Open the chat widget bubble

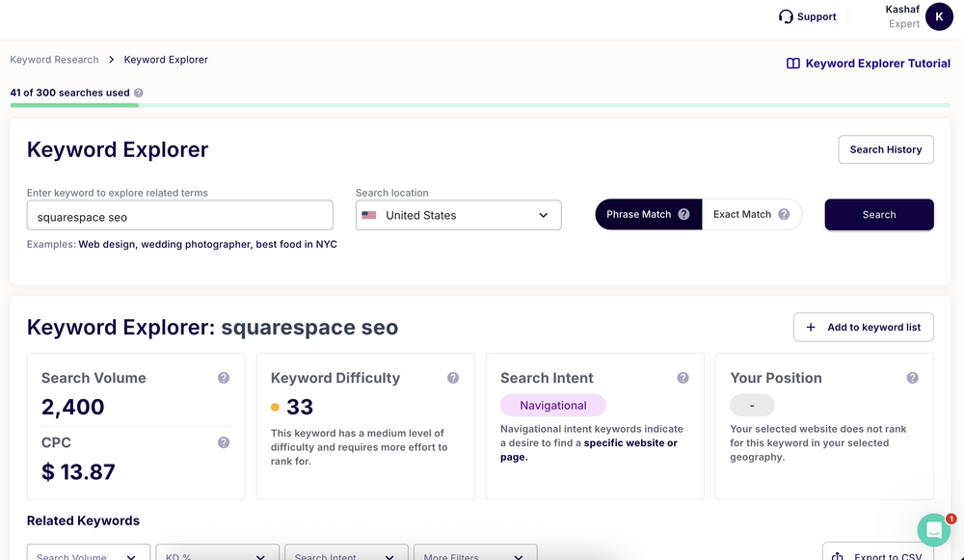pos(934,530)
